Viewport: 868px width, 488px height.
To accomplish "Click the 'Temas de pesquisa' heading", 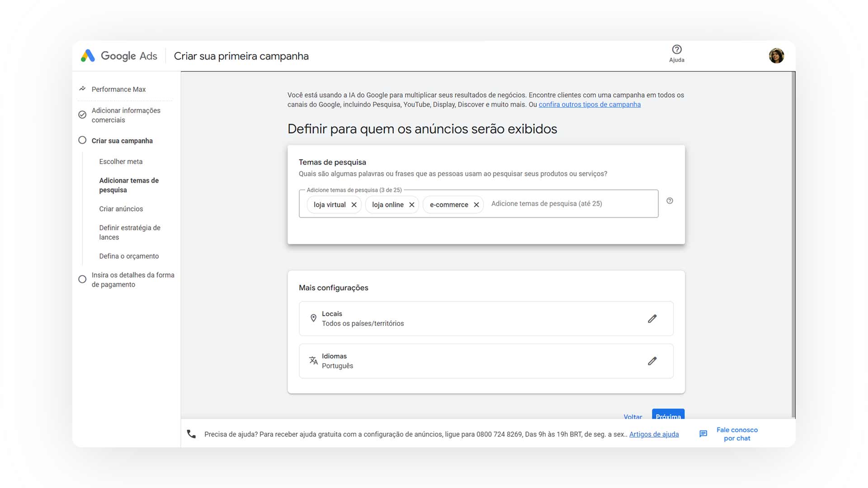I will (x=332, y=162).
